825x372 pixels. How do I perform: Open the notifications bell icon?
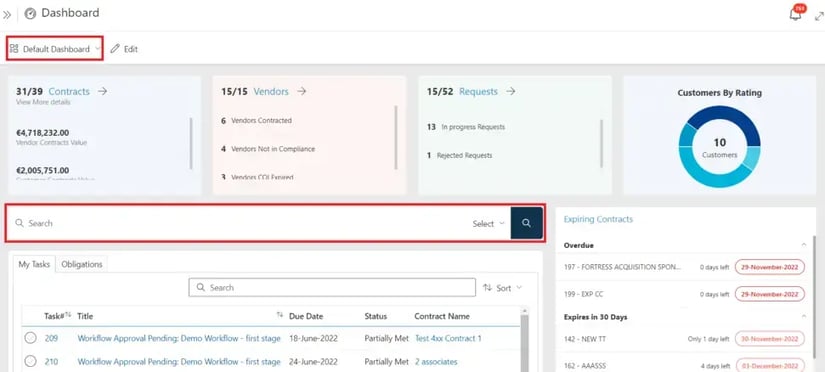click(x=796, y=14)
